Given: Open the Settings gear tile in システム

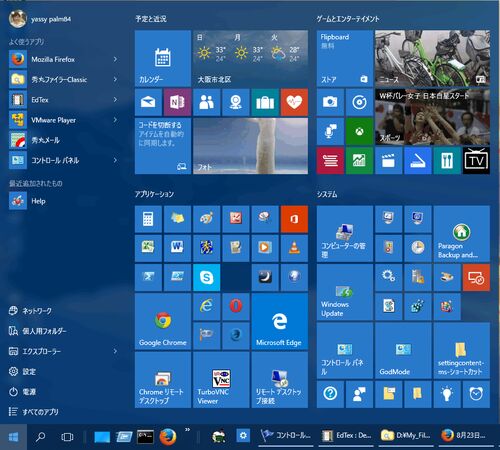Looking at the screenshot, I should (388, 277).
